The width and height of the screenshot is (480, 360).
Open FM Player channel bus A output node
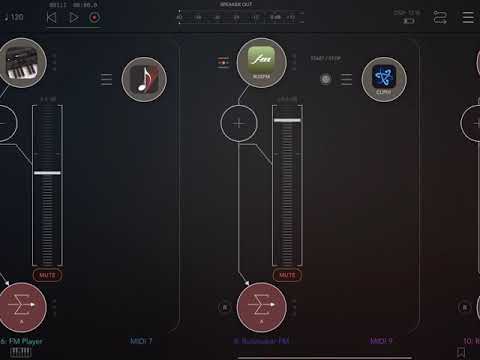22,307
